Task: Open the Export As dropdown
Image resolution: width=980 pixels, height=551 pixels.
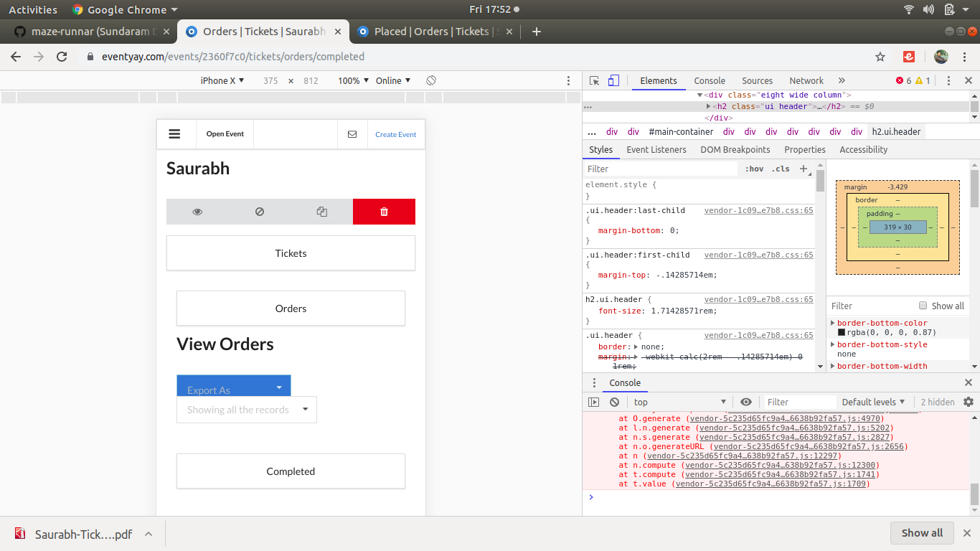Action: click(234, 386)
